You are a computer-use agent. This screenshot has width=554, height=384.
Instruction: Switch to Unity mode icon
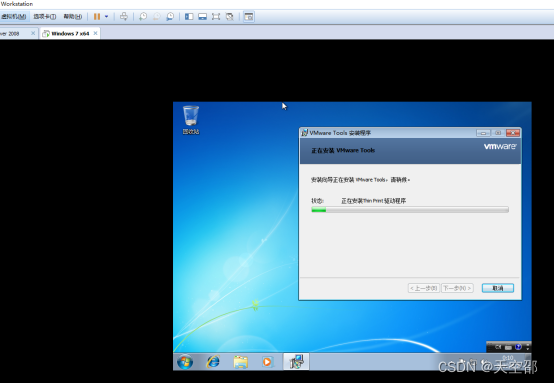tap(230, 17)
